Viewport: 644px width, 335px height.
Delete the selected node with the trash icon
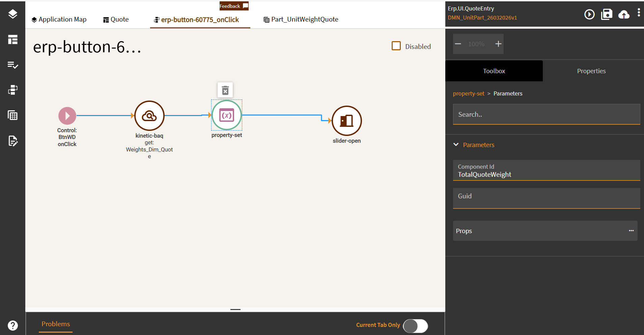[225, 90]
